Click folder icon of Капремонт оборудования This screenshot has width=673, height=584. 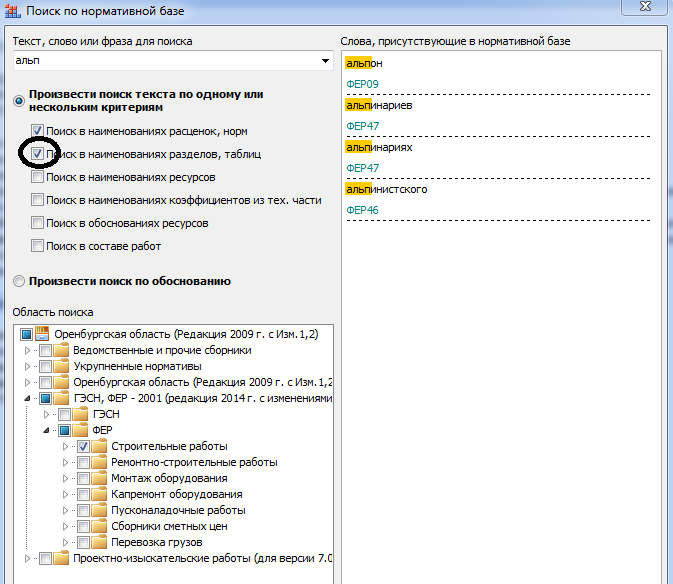pyautogui.click(x=99, y=494)
